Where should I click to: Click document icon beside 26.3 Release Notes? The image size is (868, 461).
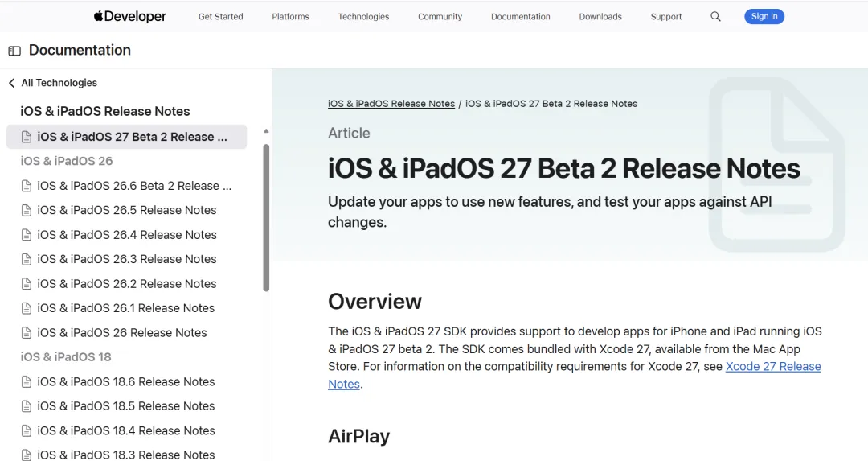coord(26,259)
